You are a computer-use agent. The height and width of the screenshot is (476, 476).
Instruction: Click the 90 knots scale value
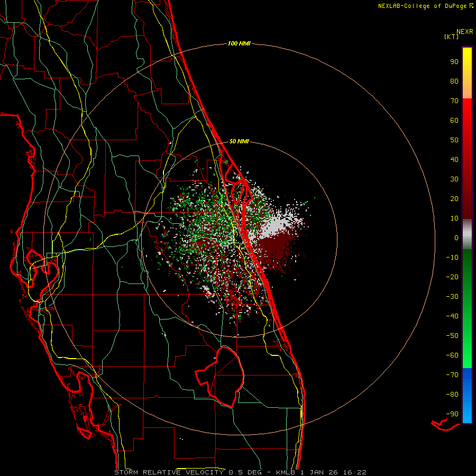coord(454,62)
